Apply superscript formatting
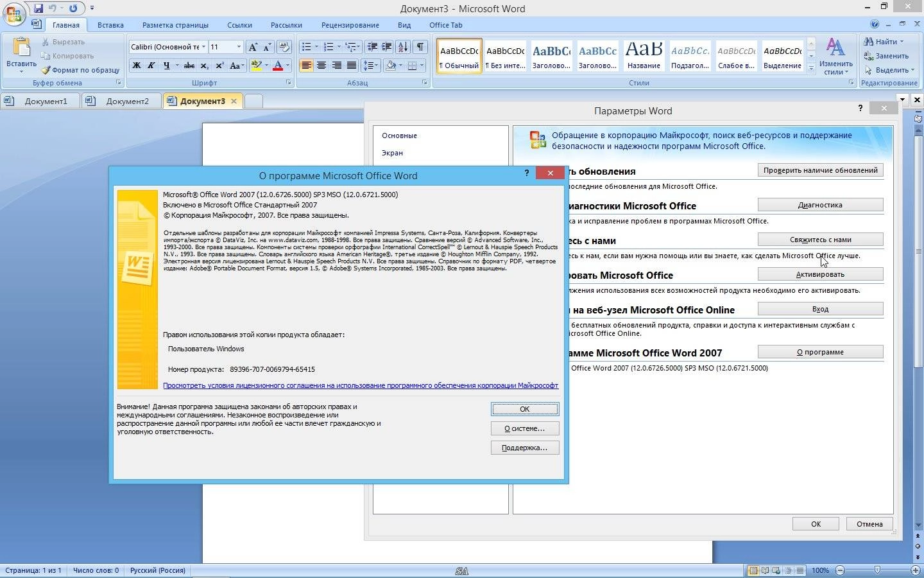The height and width of the screenshot is (578, 924). [x=219, y=66]
